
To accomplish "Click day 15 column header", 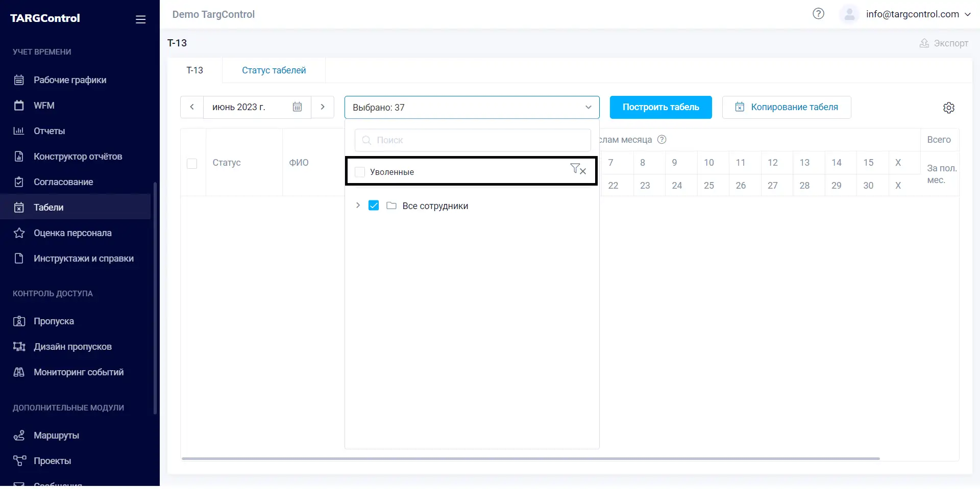I will click(x=868, y=163).
